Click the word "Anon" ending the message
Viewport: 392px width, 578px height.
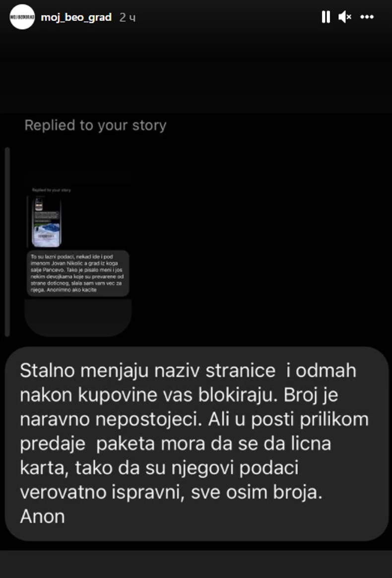coord(42,516)
